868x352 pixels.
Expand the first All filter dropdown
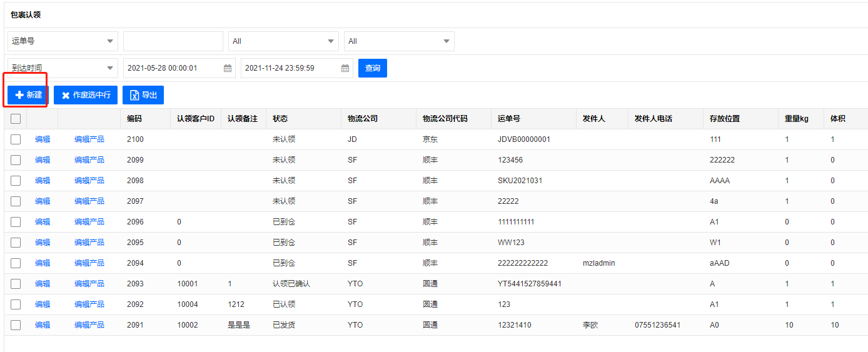pos(283,41)
